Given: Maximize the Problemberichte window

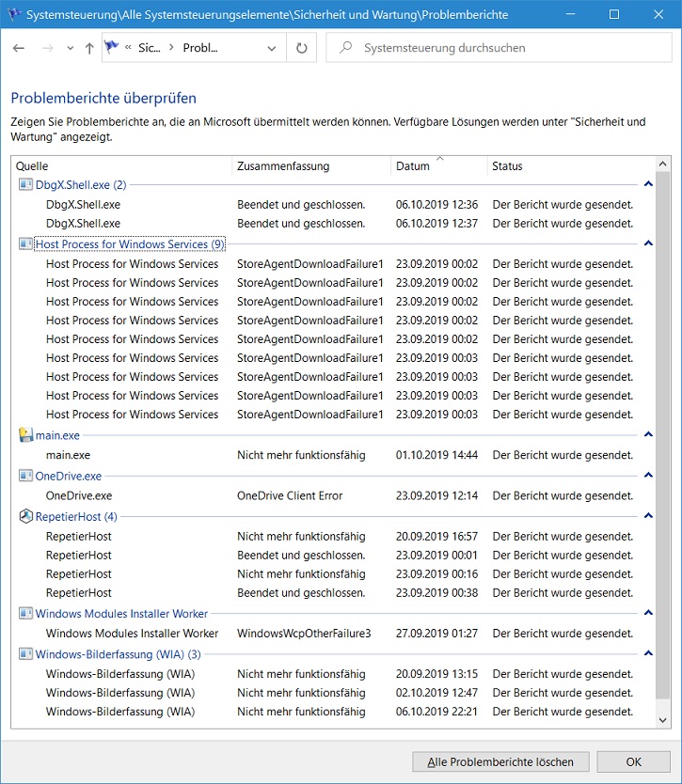Looking at the screenshot, I should [614, 14].
